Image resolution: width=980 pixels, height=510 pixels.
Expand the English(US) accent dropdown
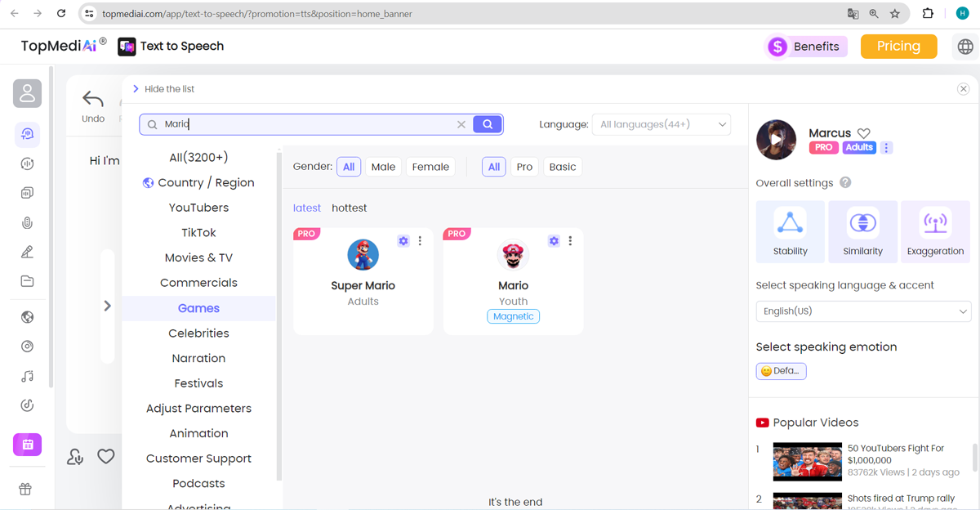point(863,311)
